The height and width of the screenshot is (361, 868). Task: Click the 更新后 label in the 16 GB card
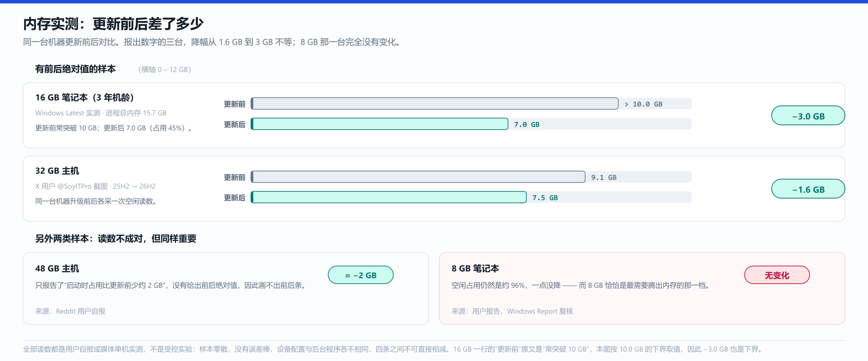(235, 125)
